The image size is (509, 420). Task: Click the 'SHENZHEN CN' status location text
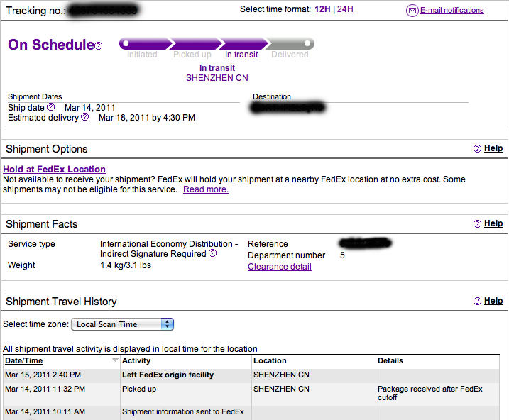217,78
